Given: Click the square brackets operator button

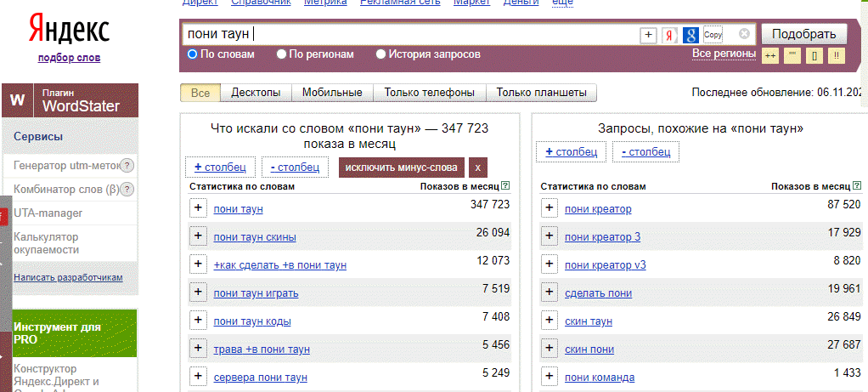Looking at the screenshot, I should 814,56.
